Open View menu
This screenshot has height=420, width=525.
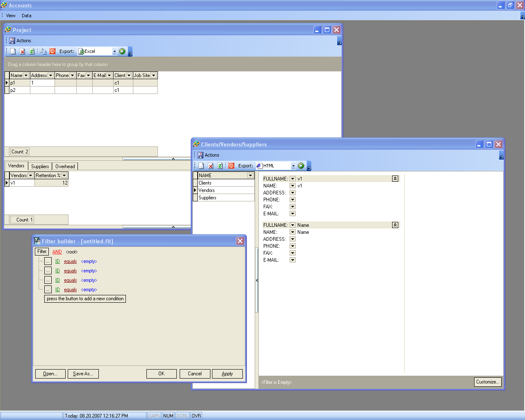click(11, 16)
